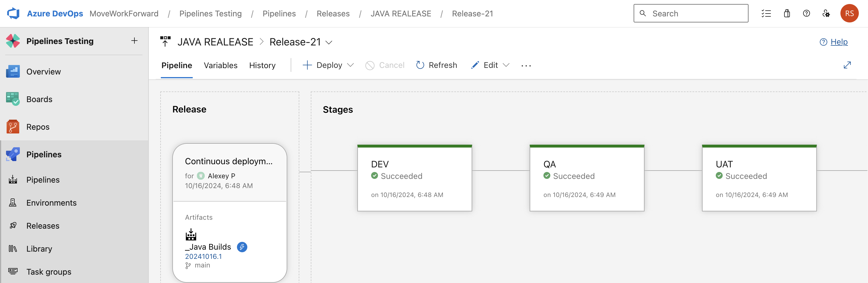Switch to the Variables tab
868x283 pixels.
[220, 66]
